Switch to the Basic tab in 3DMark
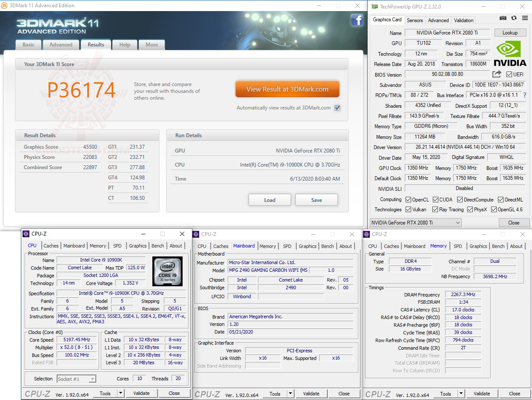This screenshot has height=400, width=532. pyautogui.click(x=29, y=45)
